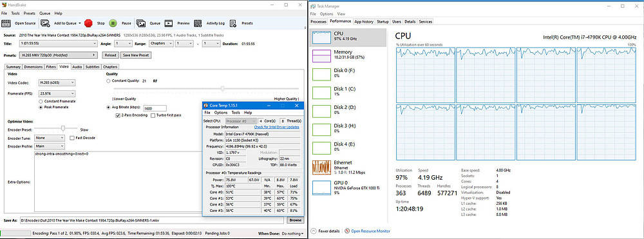Screen dimensions: 644x239
Task: Click the Browse button
Action: [x=296, y=220]
